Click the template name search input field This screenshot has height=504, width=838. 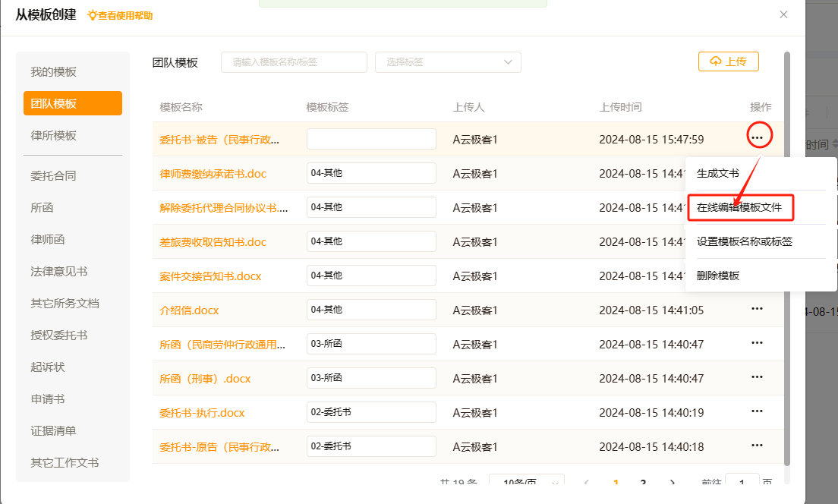(x=294, y=62)
